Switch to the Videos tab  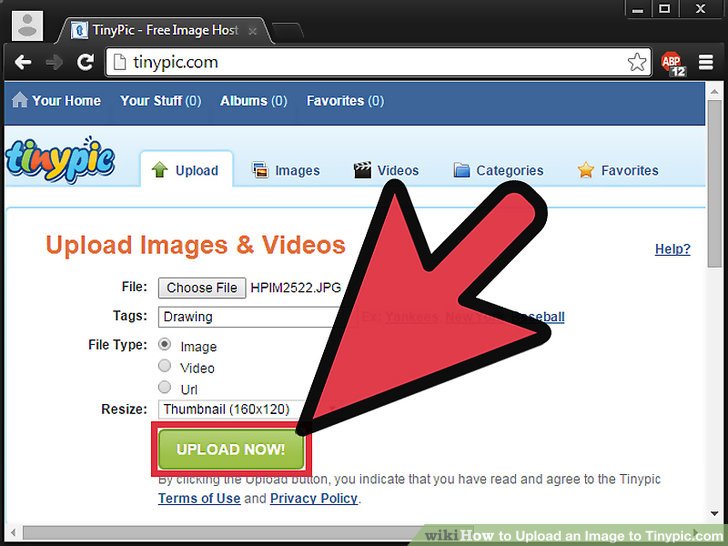coord(386,170)
